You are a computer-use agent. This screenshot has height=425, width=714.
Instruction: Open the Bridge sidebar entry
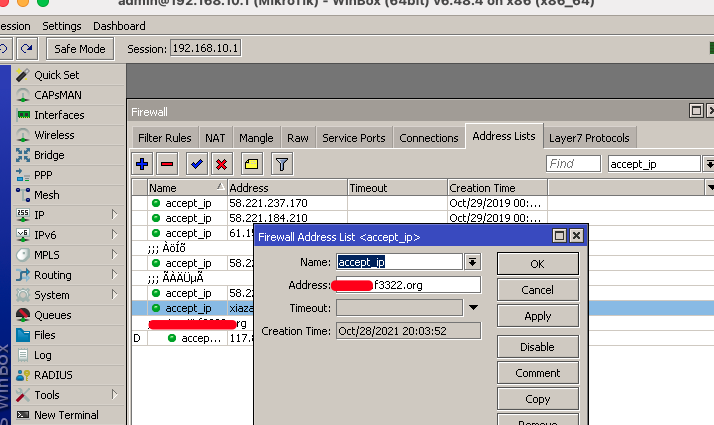pos(68,155)
